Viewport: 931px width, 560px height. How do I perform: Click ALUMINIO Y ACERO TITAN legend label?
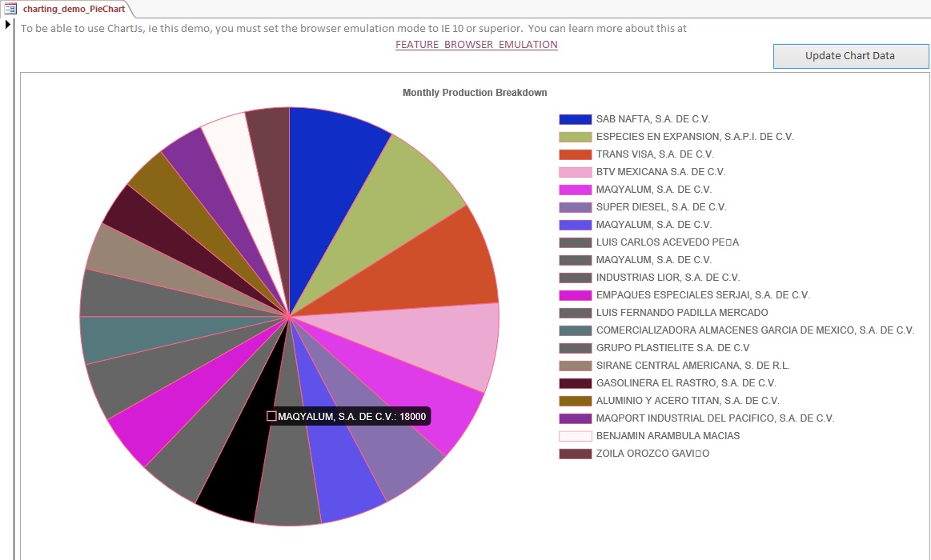coord(688,401)
